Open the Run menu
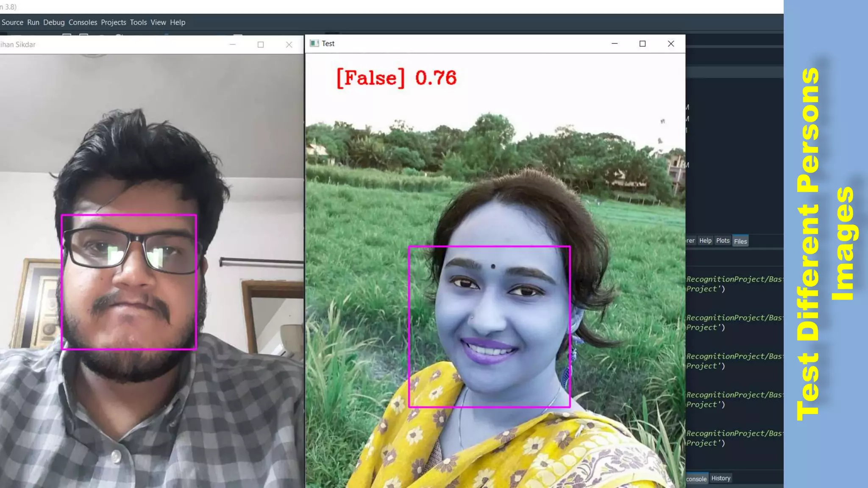The width and height of the screenshot is (868, 488). [x=33, y=22]
